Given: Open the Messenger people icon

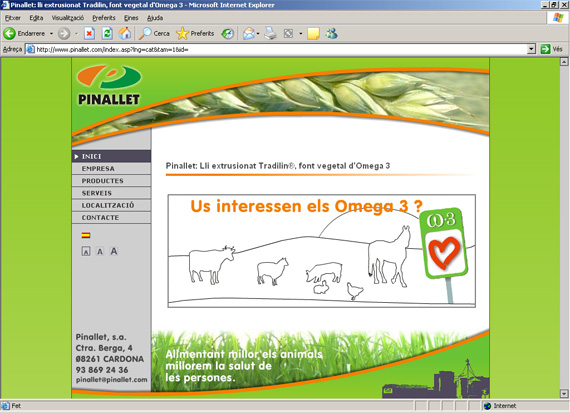Looking at the screenshot, I should (332, 33).
